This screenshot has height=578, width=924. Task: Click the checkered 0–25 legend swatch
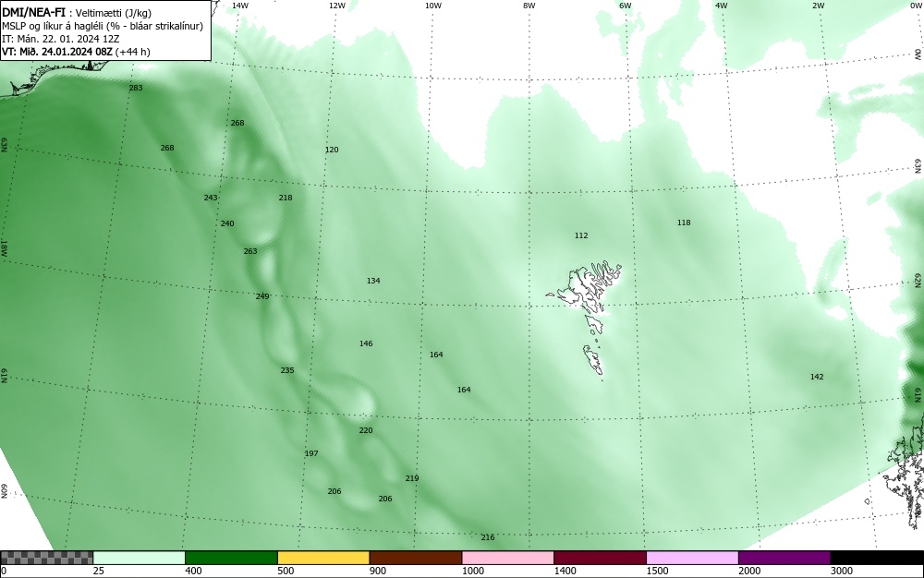pyautogui.click(x=46, y=558)
